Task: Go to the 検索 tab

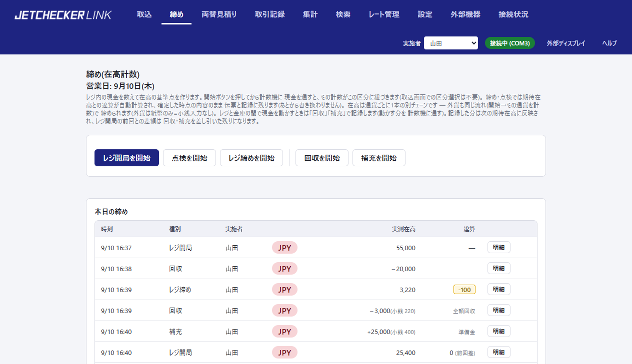Action: [343, 14]
